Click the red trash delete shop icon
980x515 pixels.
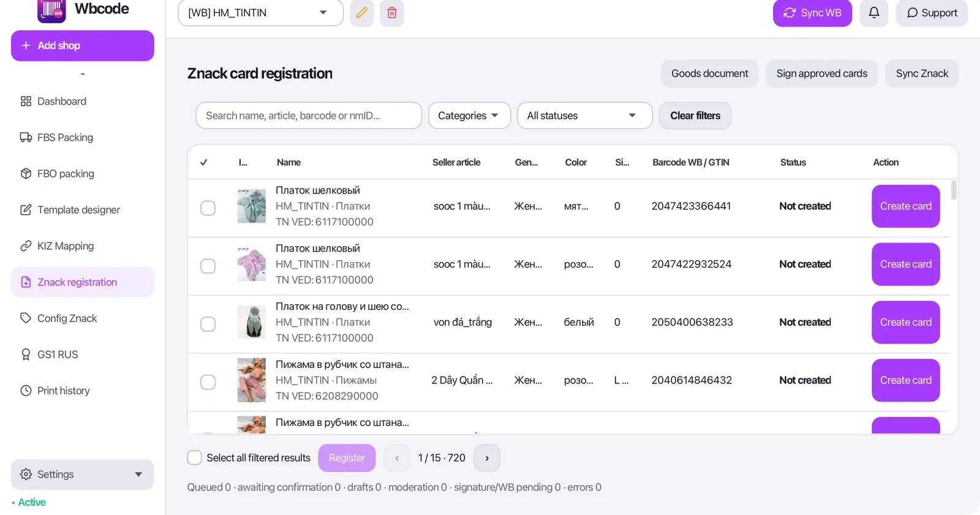(392, 13)
